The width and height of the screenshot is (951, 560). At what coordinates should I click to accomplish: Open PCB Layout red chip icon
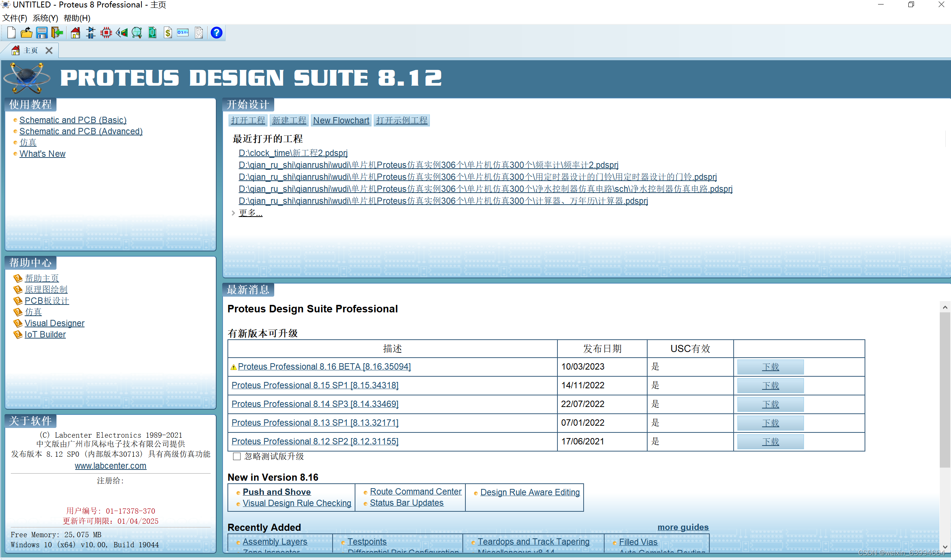(106, 33)
